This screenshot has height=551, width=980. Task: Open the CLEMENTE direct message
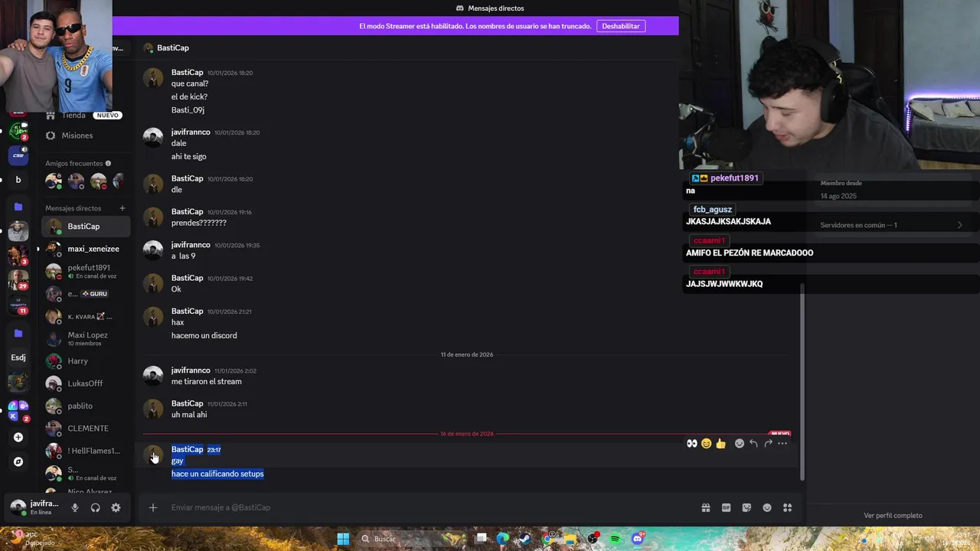click(x=86, y=429)
